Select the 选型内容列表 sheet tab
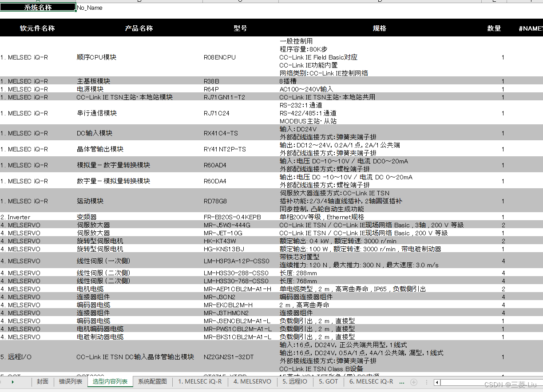The image size is (543, 392). [110, 382]
